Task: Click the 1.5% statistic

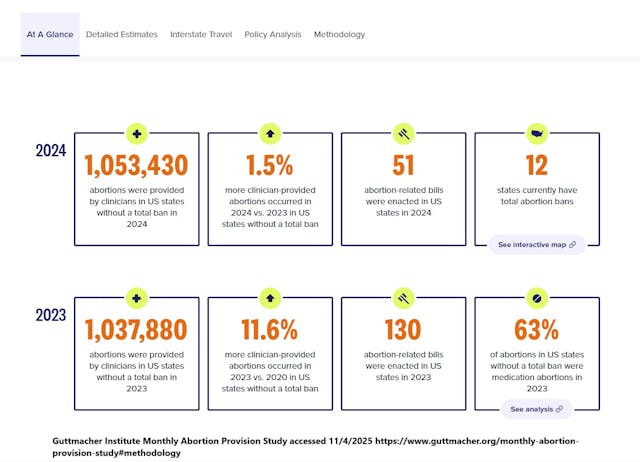Action: pos(270,165)
